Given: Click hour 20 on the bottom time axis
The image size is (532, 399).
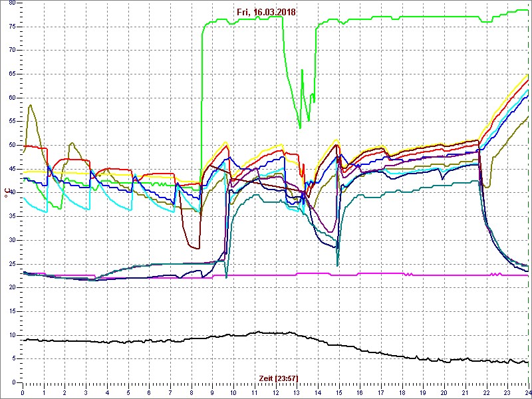Looking at the screenshot, I should point(444,391).
